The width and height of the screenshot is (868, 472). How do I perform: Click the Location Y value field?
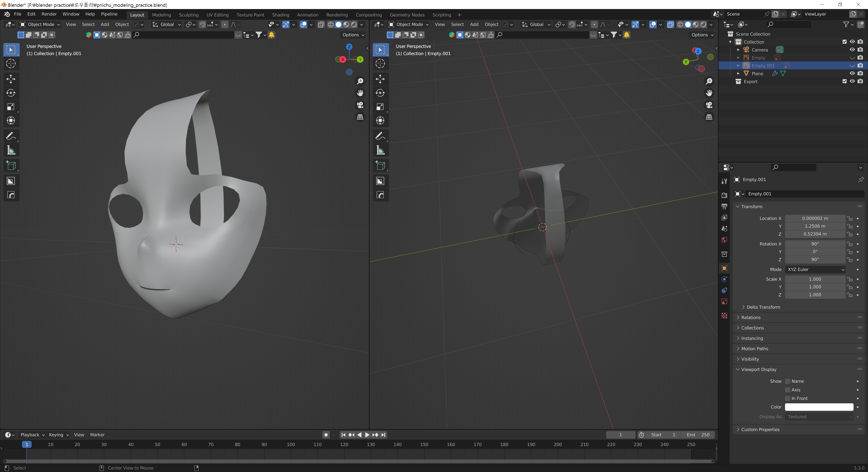pyautogui.click(x=815, y=226)
